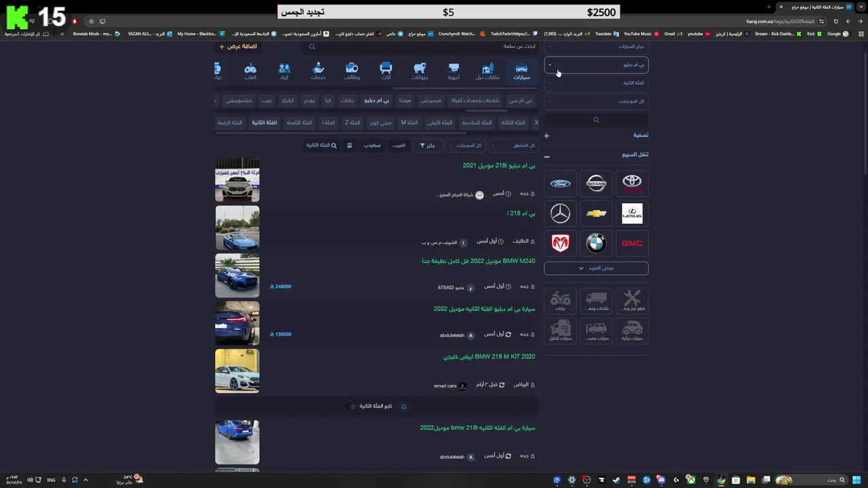Screen dimensions: 868x488
Task: Open the first listing thumbnail for 218i 2021
Action: click(237, 180)
